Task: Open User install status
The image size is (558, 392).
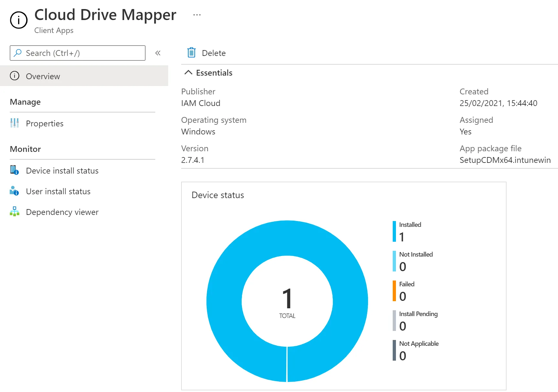Action: coord(58,191)
